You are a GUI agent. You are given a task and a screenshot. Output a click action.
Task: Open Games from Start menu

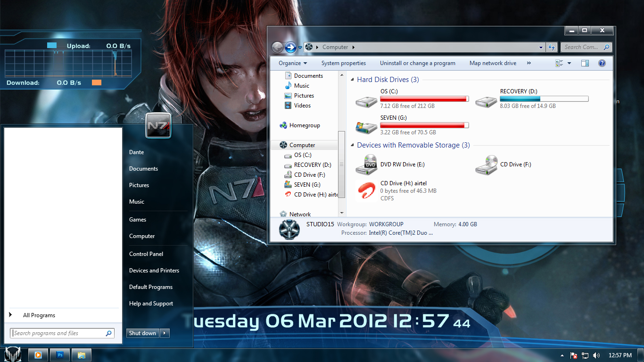pos(138,220)
